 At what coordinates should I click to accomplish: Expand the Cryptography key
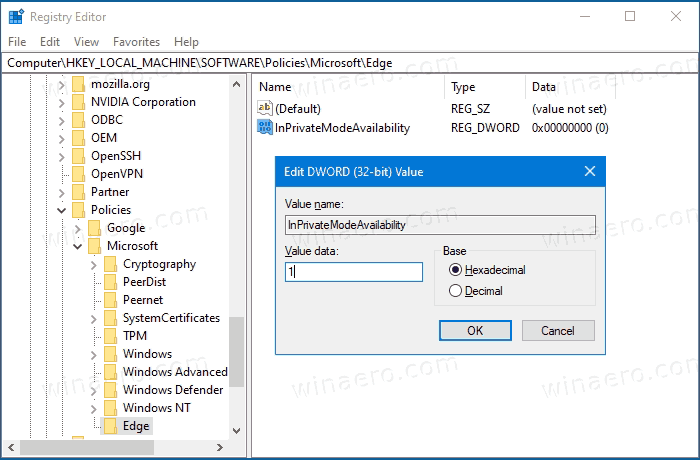click(93, 265)
